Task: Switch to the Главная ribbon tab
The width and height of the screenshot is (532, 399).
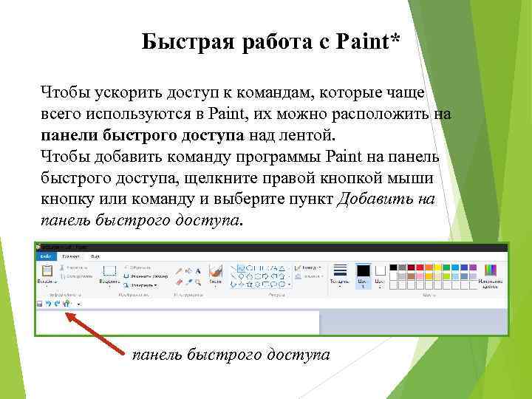Action: pos(71,256)
